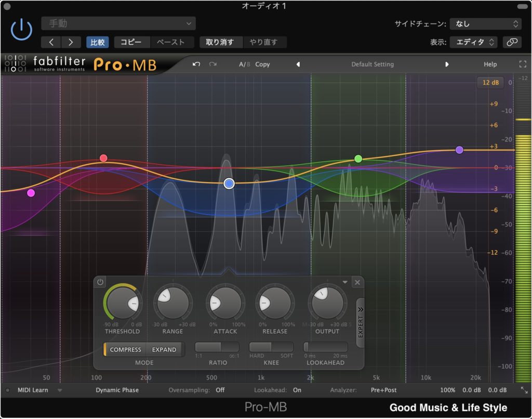The image size is (532, 419).
Task: Click the link icon button
Action: point(512,42)
